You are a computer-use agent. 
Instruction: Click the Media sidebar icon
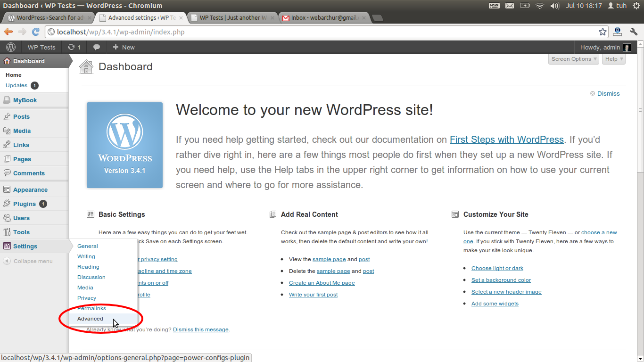coord(7,131)
